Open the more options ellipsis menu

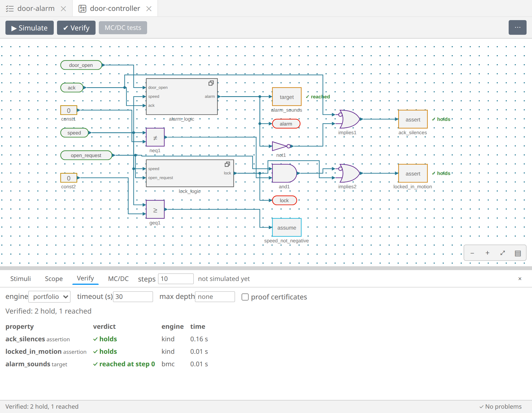[x=517, y=27]
